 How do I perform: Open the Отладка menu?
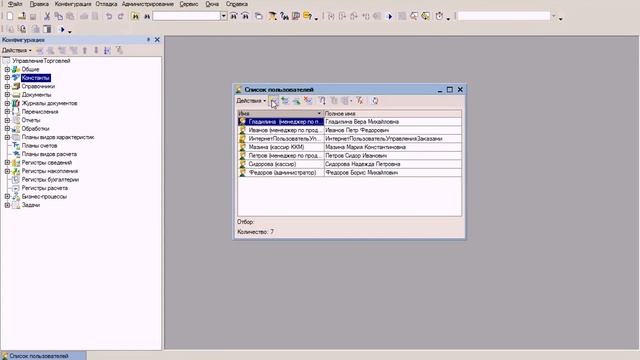click(x=106, y=4)
